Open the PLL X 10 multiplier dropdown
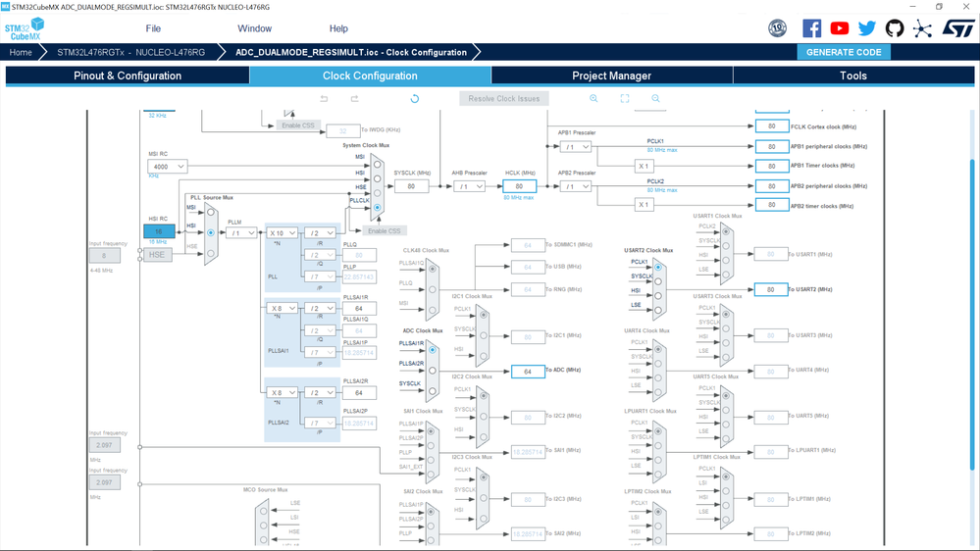Image resolution: width=980 pixels, height=551 pixels. tap(282, 233)
